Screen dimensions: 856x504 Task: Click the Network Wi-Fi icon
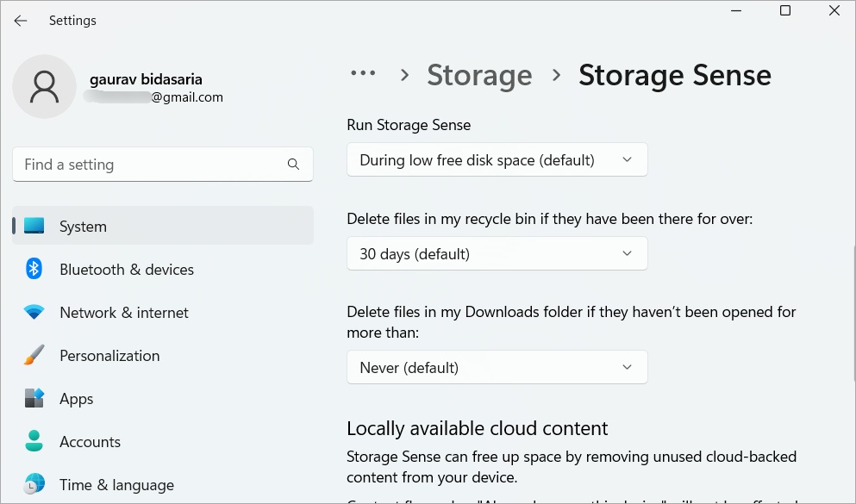point(34,313)
